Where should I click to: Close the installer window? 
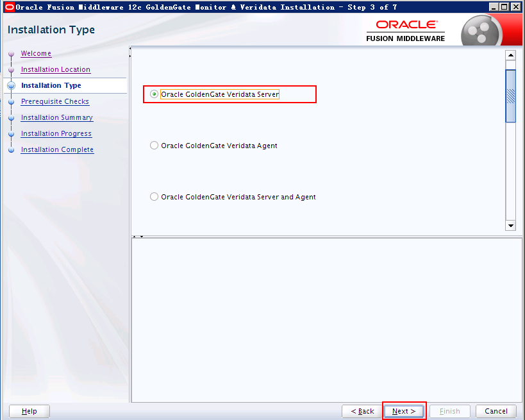(516, 6)
